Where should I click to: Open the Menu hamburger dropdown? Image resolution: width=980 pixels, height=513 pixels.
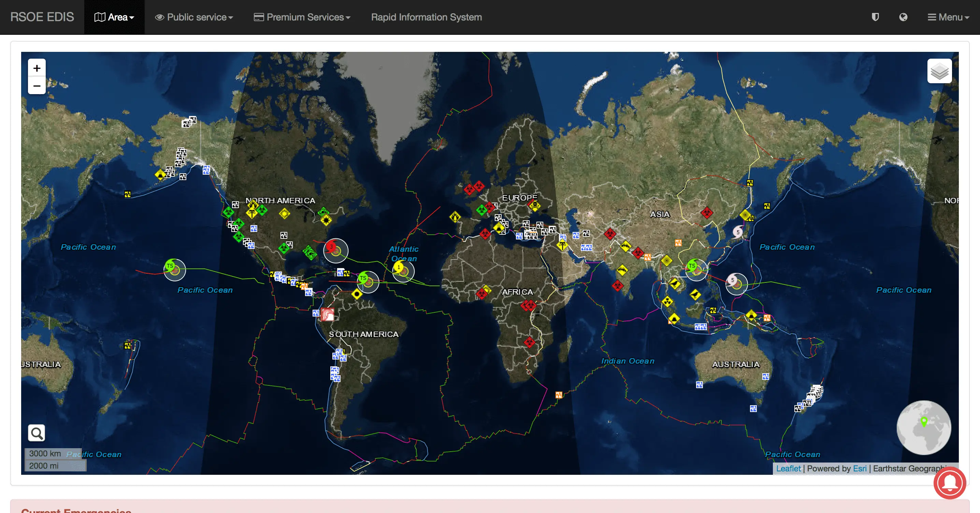948,17
